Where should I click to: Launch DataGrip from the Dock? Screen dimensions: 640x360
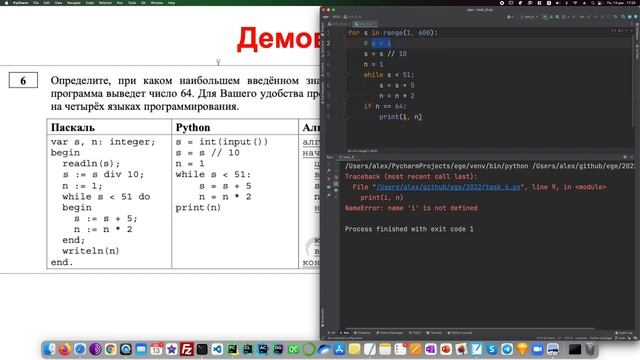click(278, 349)
